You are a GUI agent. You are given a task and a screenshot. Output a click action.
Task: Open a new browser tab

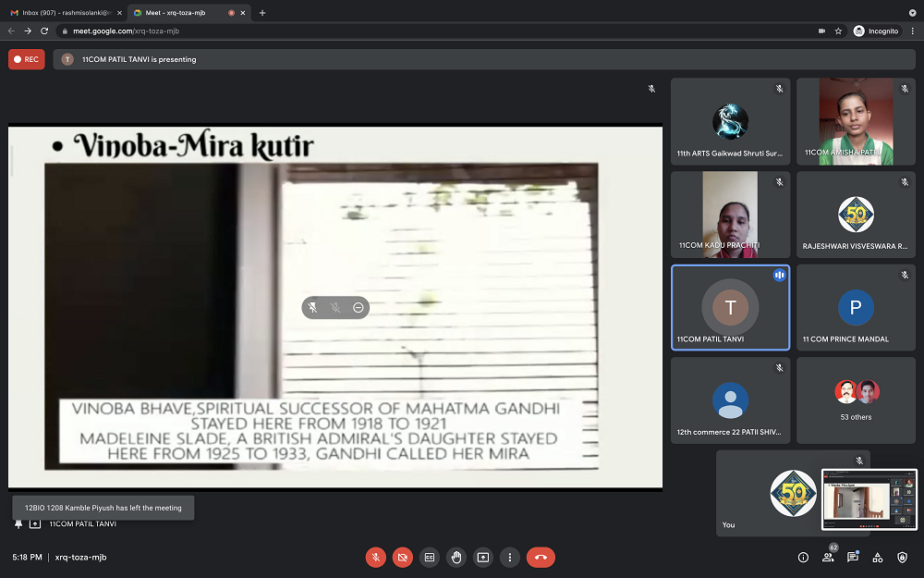[262, 12]
